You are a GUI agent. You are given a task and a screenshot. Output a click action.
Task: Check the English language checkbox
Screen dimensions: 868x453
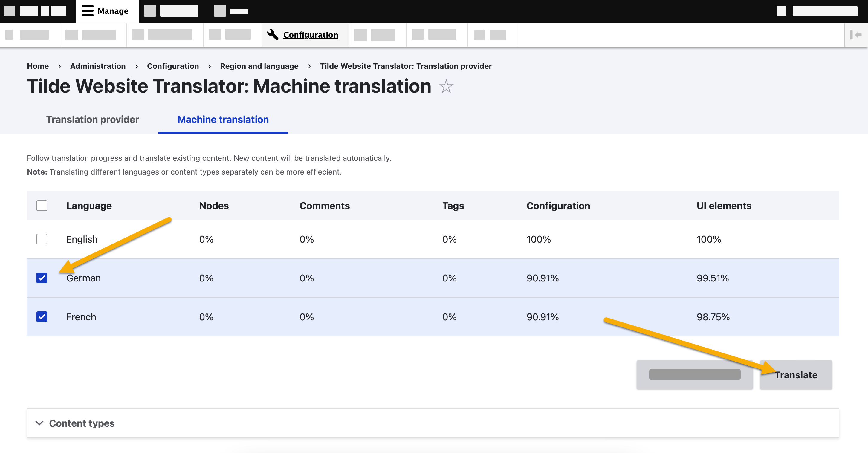coord(42,239)
